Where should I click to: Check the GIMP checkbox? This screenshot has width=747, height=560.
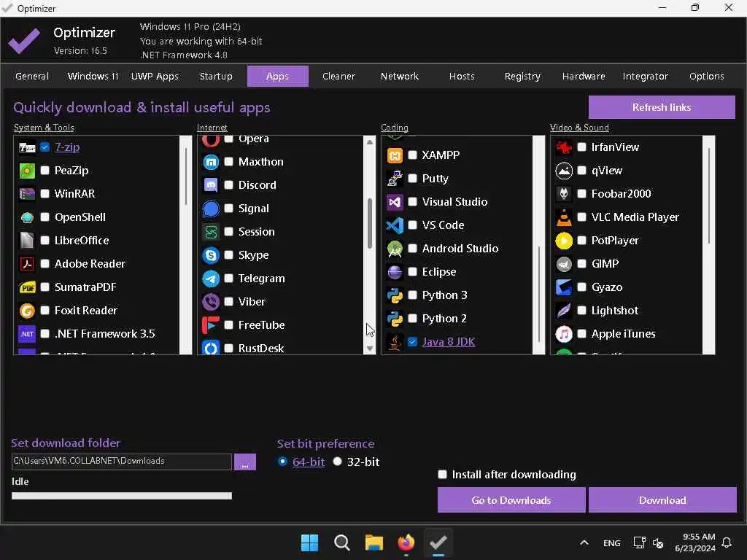click(x=581, y=264)
